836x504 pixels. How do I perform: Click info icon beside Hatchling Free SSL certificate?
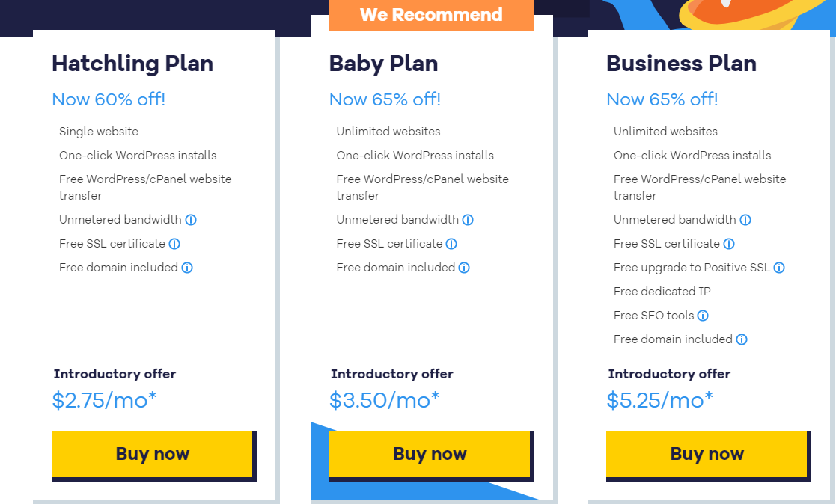(x=174, y=244)
